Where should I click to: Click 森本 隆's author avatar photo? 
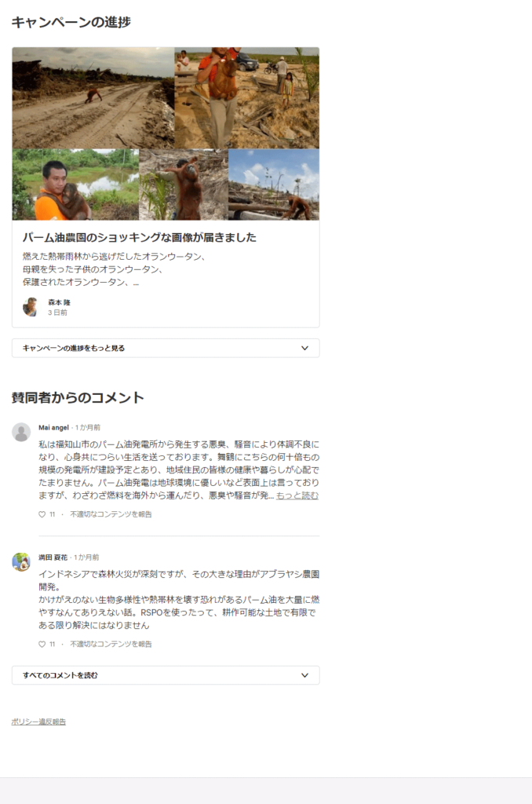click(x=31, y=307)
